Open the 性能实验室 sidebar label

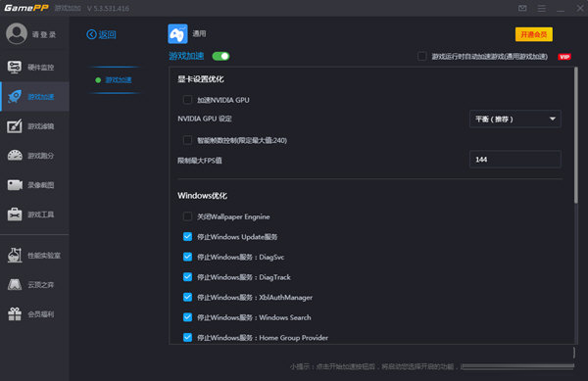pyautogui.click(x=44, y=256)
